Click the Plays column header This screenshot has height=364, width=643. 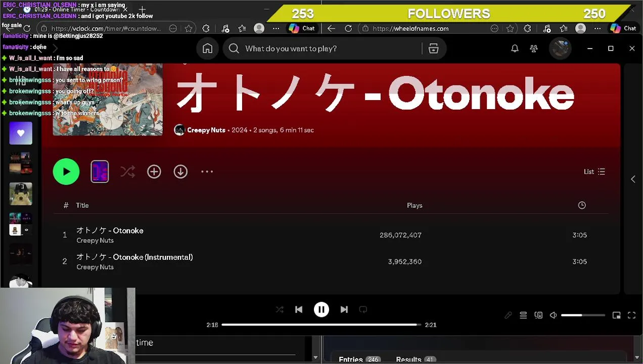pyautogui.click(x=415, y=205)
